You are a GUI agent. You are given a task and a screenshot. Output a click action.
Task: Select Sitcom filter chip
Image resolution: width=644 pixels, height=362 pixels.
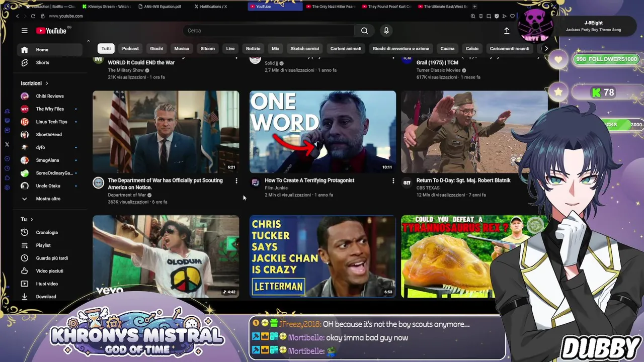pos(208,49)
